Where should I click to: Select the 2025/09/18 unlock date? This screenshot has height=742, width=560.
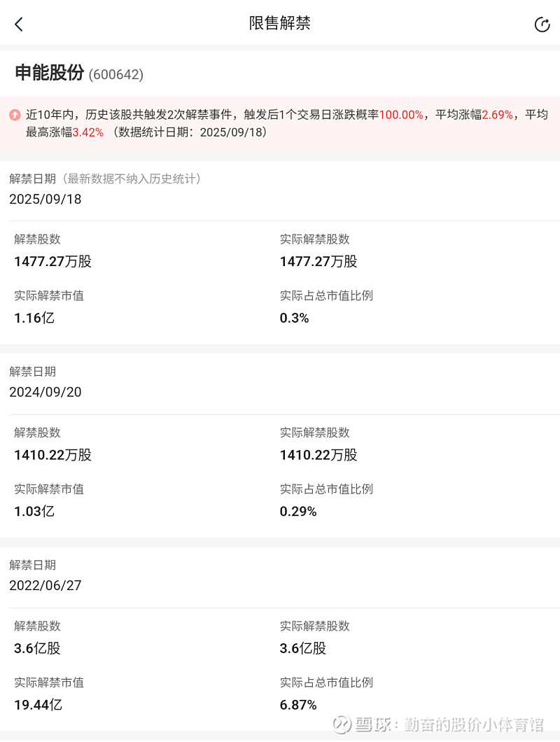(x=45, y=199)
